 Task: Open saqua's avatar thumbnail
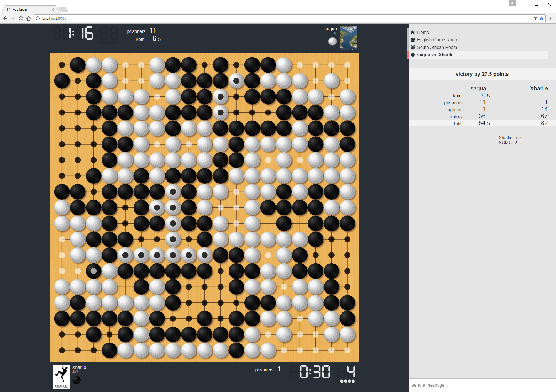(348, 38)
